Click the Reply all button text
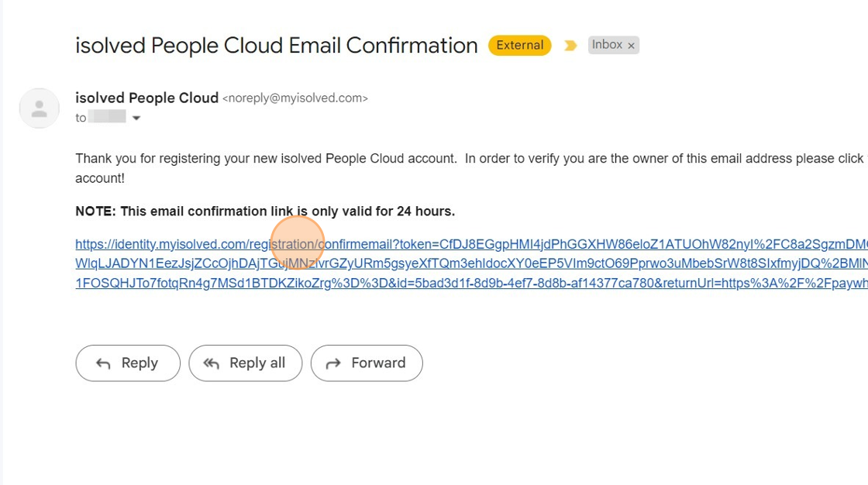 tap(257, 363)
